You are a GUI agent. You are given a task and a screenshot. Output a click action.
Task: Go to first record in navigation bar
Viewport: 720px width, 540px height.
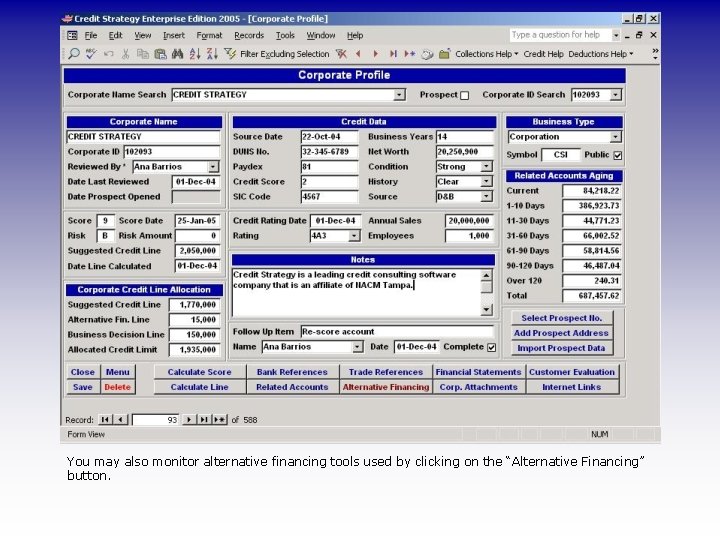105,419
